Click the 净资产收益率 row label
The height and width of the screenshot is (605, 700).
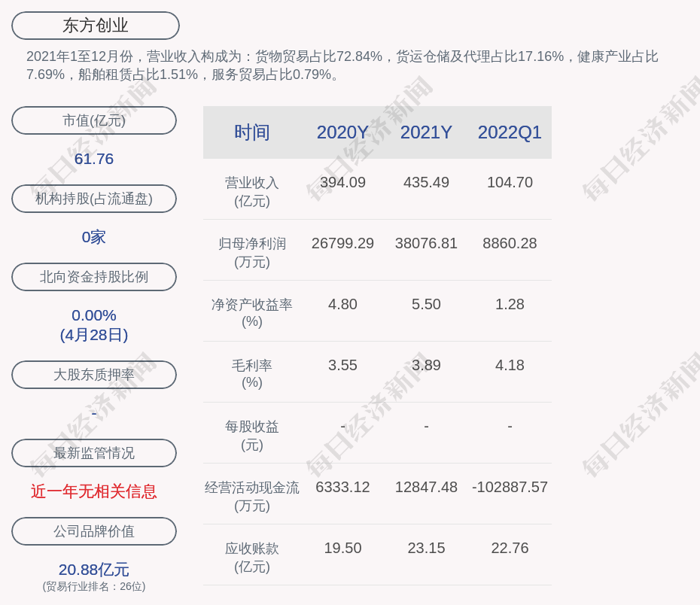click(x=252, y=312)
